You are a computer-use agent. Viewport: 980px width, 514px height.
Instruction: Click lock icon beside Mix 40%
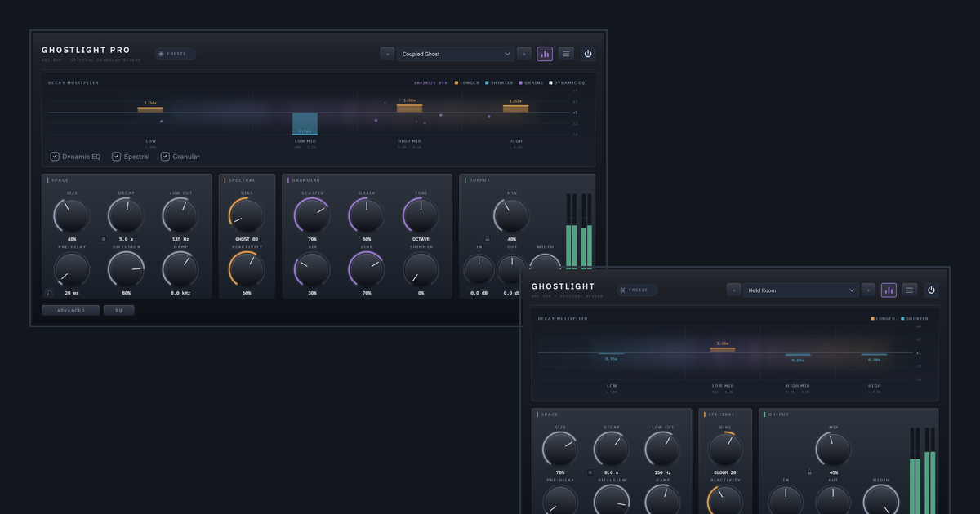click(x=488, y=239)
